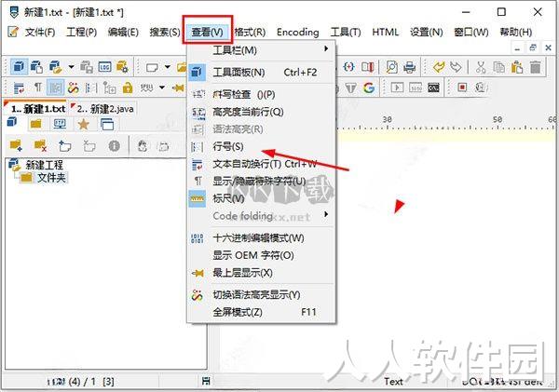Viewport: 559px width, 392px height.
Task: Toggle 标尺(V) ruler in View menu
Action: [261, 198]
